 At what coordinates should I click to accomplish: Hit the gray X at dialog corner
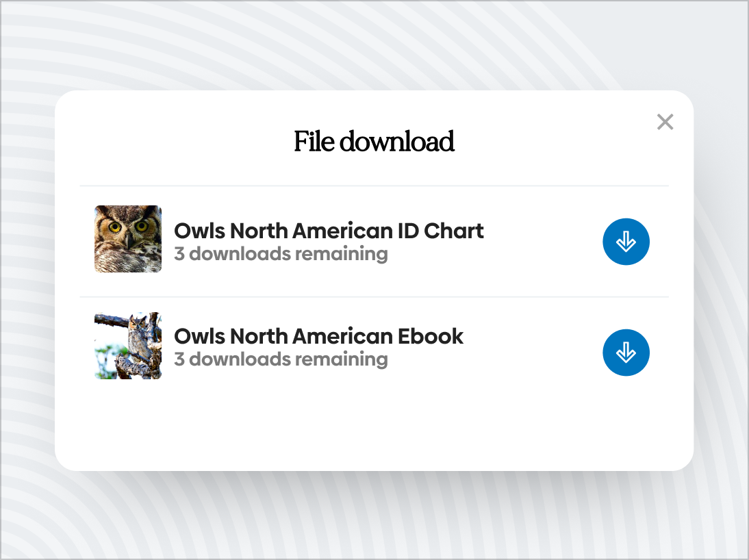[665, 123]
